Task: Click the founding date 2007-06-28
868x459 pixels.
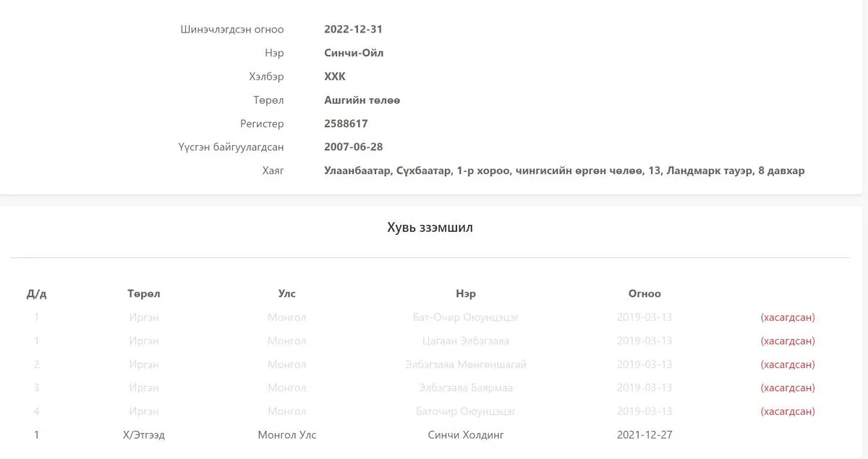Action: 353,147
